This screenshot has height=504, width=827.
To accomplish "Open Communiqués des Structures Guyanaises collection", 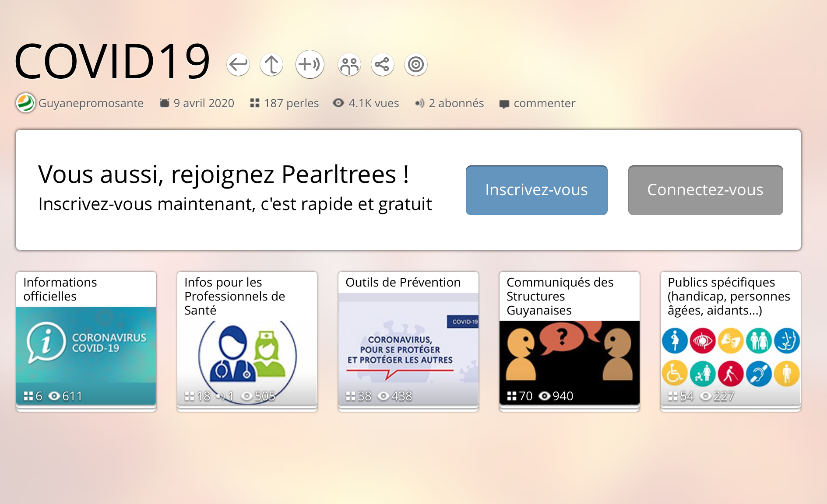I will (570, 341).
